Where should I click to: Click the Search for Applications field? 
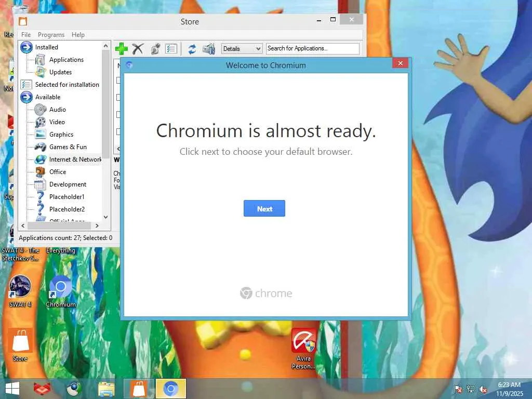312,48
